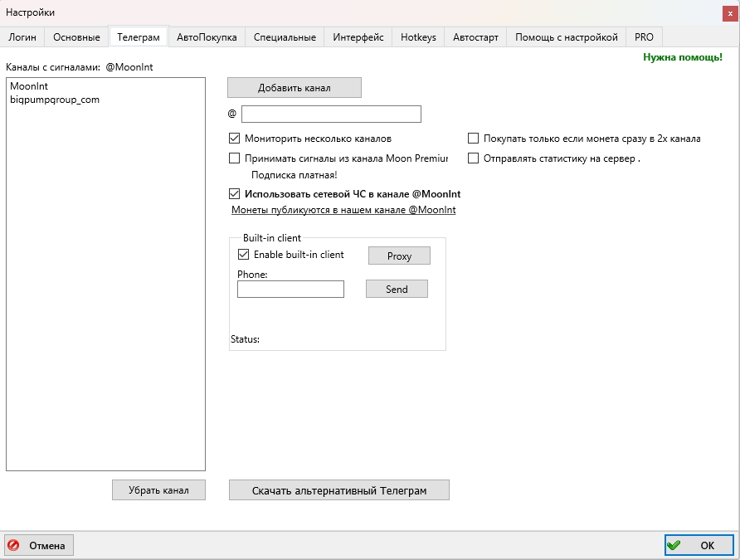Disable the Enable built-in client checkbox
Image resolution: width=740 pixels, height=560 pixels.
point(244,255)
